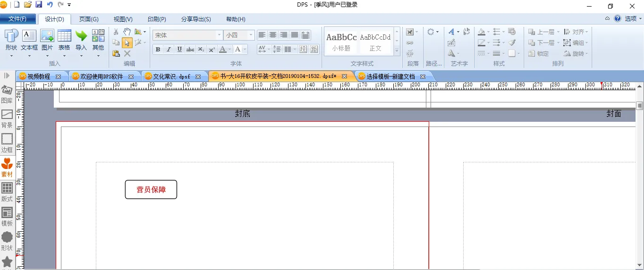Select the hand pan tool

[127, 32]
